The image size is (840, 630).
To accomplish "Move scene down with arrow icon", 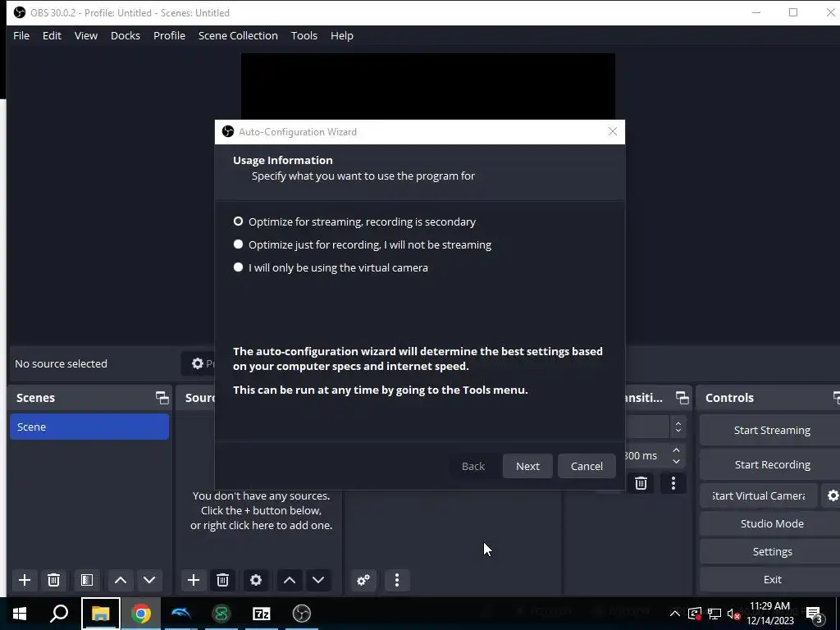I will 149,580.
